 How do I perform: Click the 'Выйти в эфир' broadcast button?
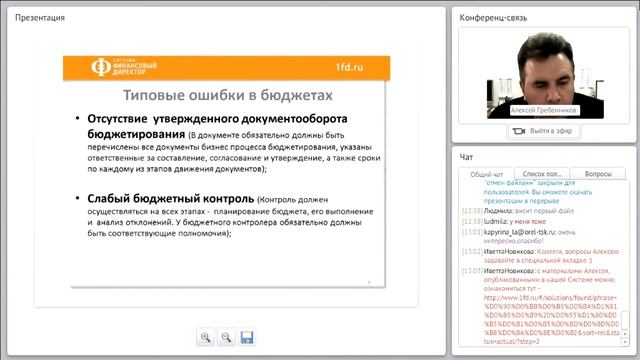click(x=544, y=131)
